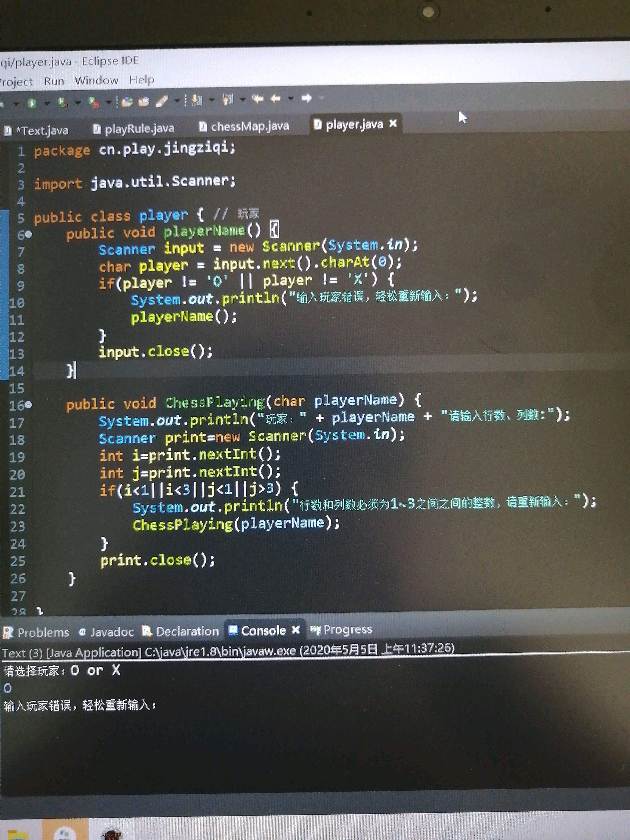Image resolution: width=630 pixels, height=840 pixels.
Task: Open the Forward navigation history dropdown
Action: pyautogui.click(x=322, y=98)
